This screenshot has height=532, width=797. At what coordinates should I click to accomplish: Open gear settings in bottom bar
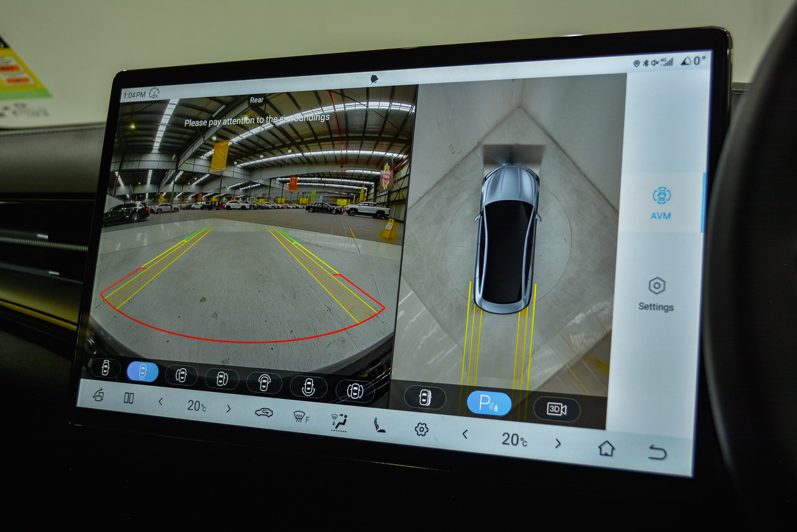(x=421, y=429)
